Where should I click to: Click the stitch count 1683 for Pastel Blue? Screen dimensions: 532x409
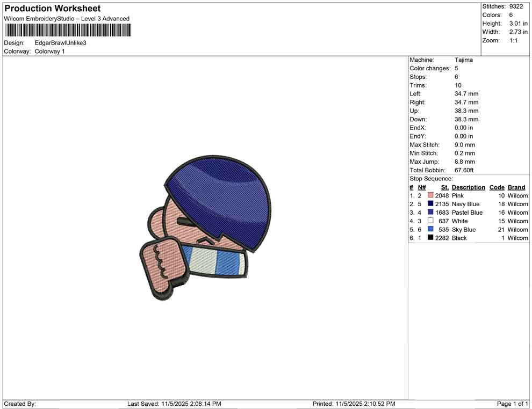pyautogui.click(x=442, y=213)
